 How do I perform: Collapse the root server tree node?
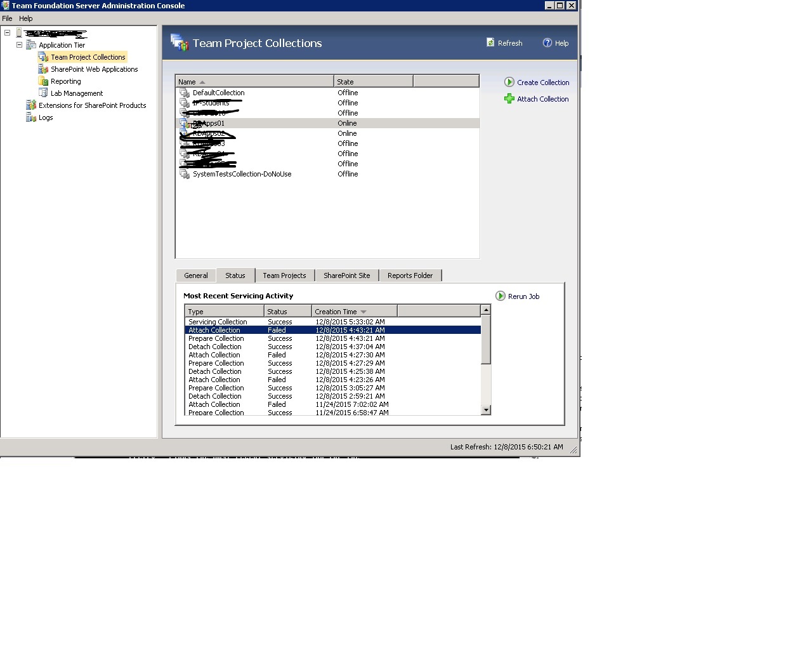7,32
